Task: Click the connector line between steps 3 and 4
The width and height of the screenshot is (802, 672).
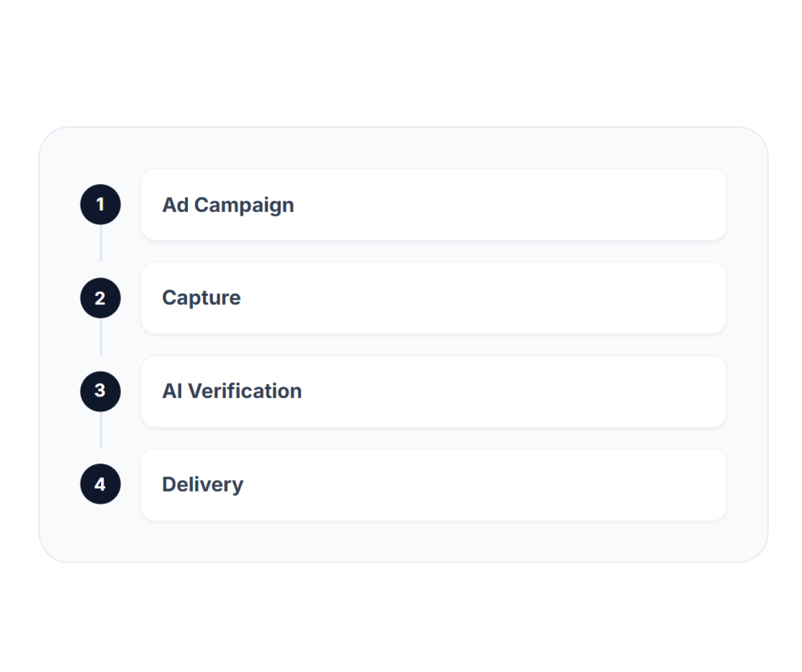Action: 101,430
